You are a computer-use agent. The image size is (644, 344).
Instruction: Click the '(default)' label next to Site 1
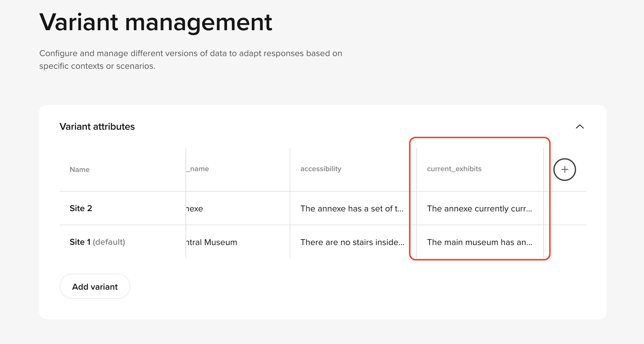pos(109,242)
